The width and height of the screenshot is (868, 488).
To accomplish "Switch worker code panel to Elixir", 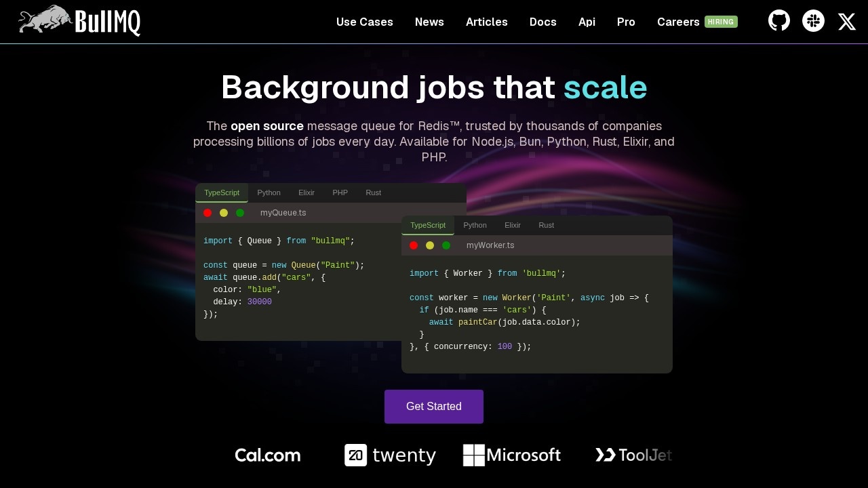I will coord(513,225).
